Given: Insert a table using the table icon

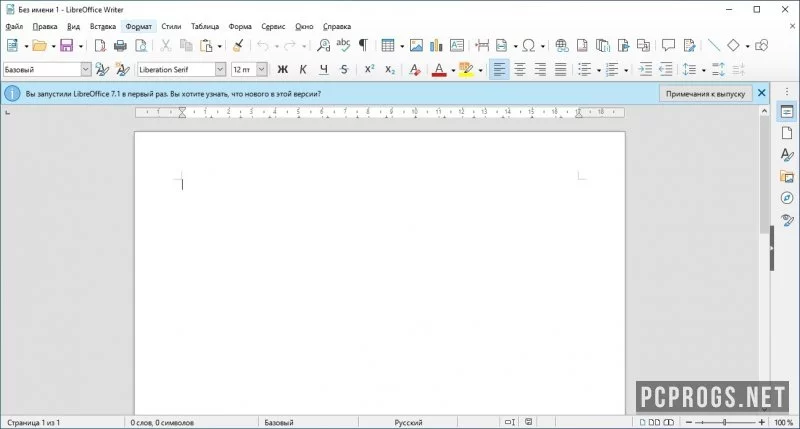Looking at the screenshot, I should point(388,45).
